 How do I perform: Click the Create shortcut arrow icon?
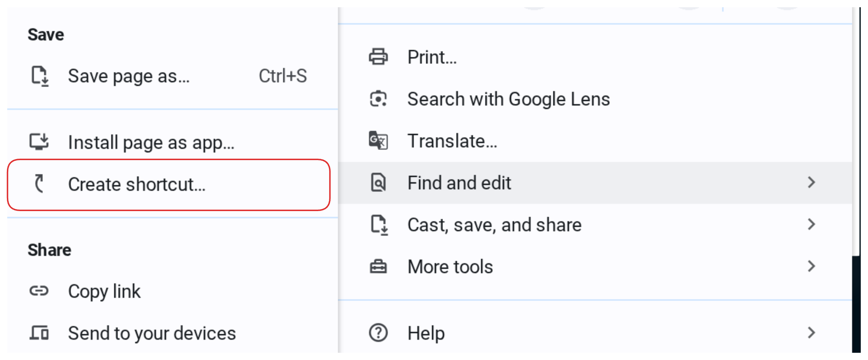(x=39, y=184)
